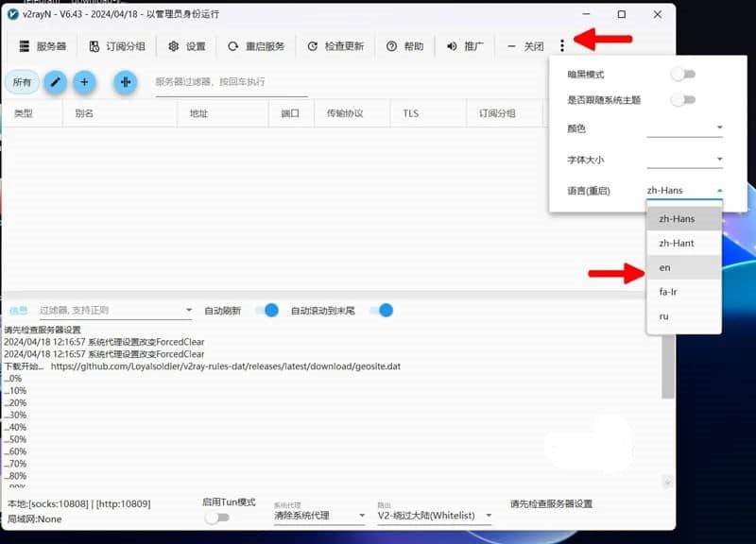Click the blue pencil edit button
Viewport: 756px width, 544px height.
(56, 82)
